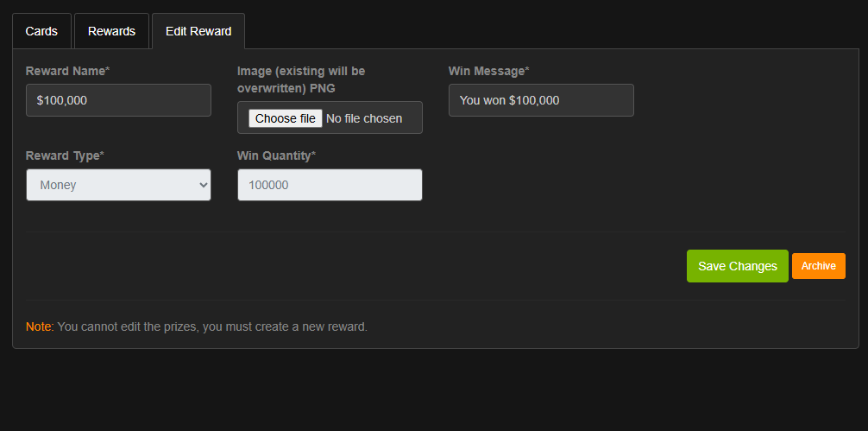This screenshot has width=868, height=431.
Task: Click the Win Quantity* label
Action: (x=276, y=155)
